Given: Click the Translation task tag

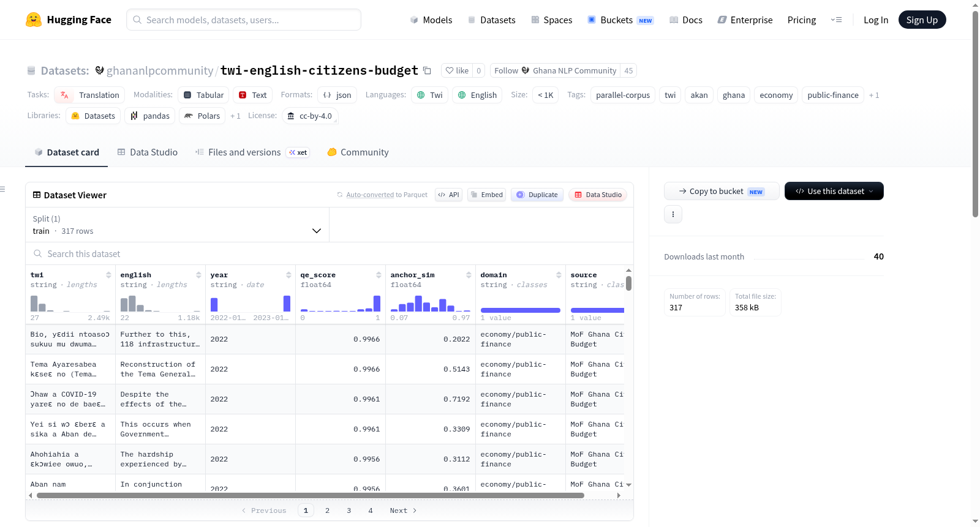Looking at the screenshot, I should click(89, 95).
